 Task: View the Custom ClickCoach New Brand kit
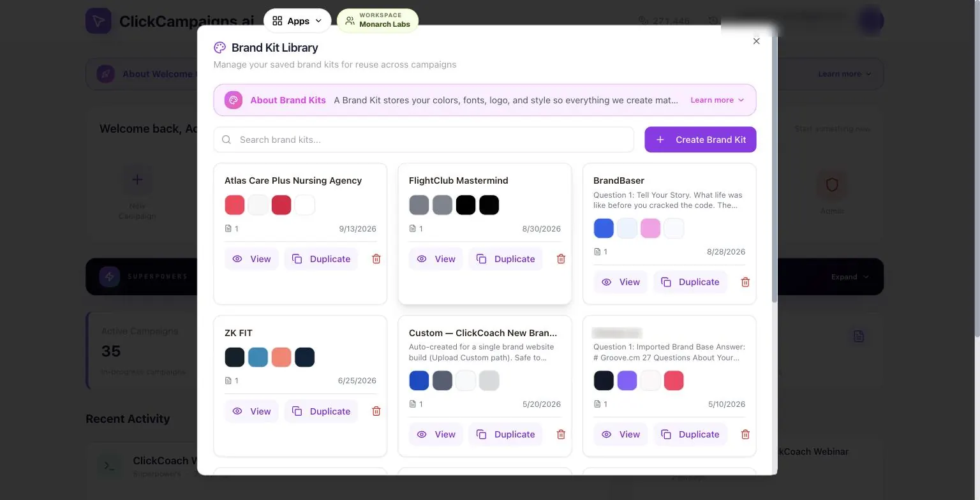tap(436, 434)
